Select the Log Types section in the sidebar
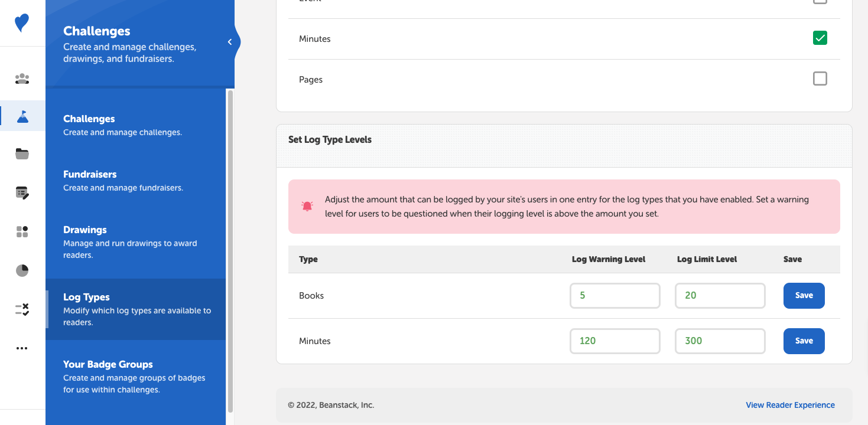The width and height of the screenshot is (868, 425). tap(86, 297)
